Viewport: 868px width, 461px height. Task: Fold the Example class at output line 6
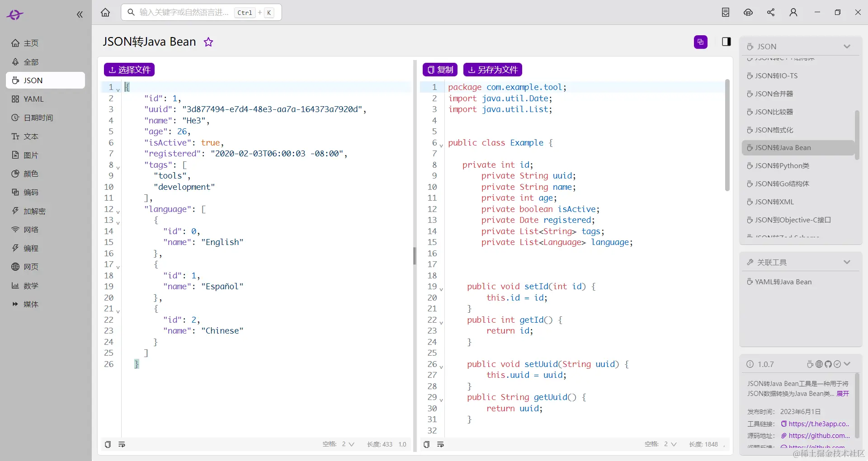(441, 145)
